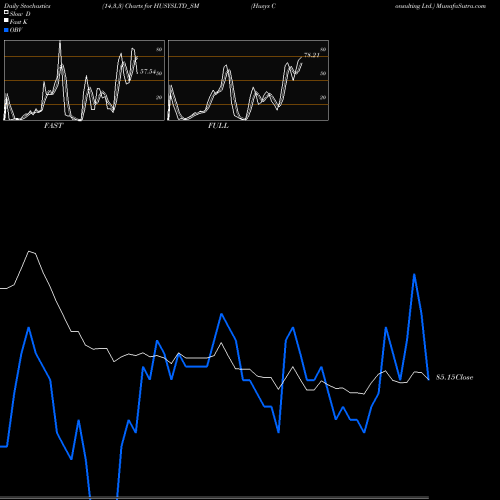500x500 pixels.
Task: Click the 'FAST' chart caption
Action: click(53, 126)
